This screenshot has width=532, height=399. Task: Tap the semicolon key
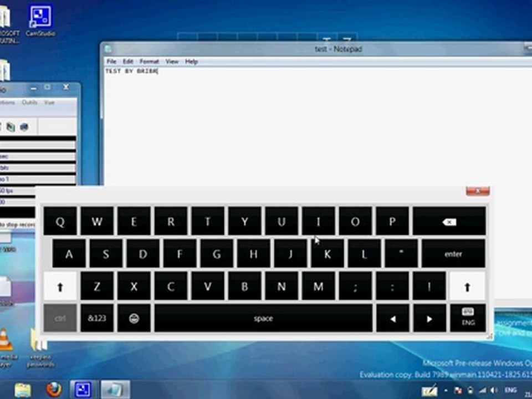pos(355,286)
